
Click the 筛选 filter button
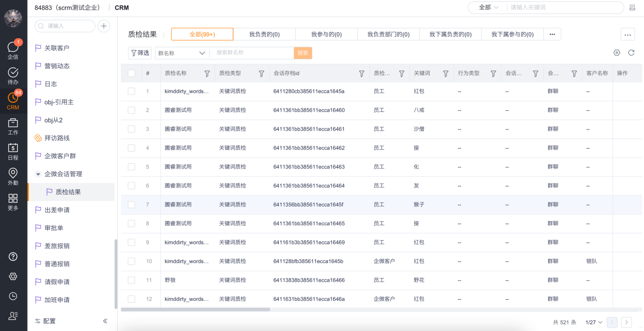tap(140, 53)
